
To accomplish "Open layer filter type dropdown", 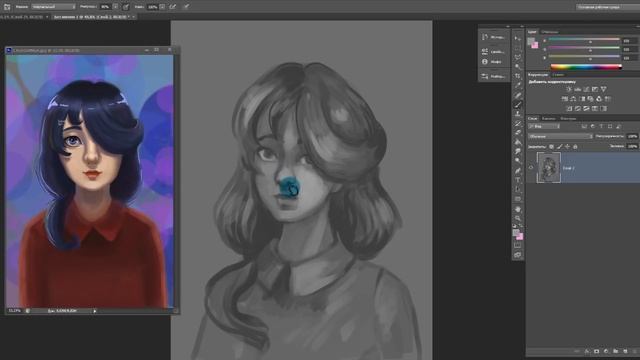I will point(544,127).
